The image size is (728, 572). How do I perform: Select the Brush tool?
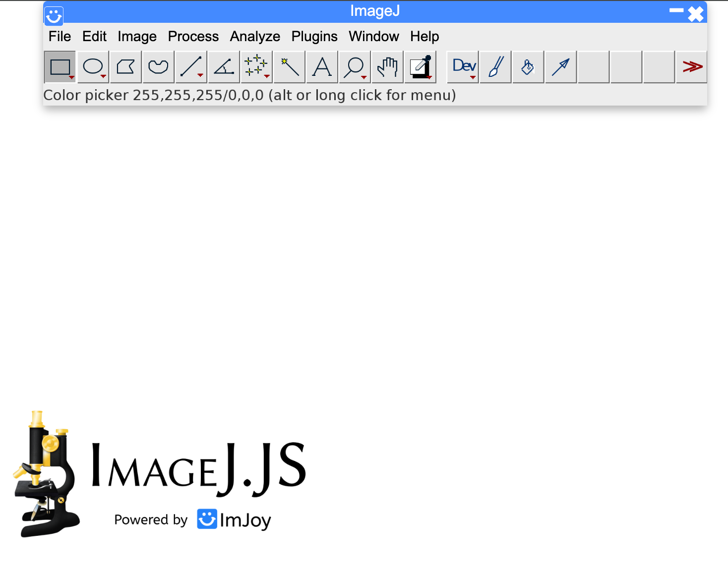tap(496, 67)
